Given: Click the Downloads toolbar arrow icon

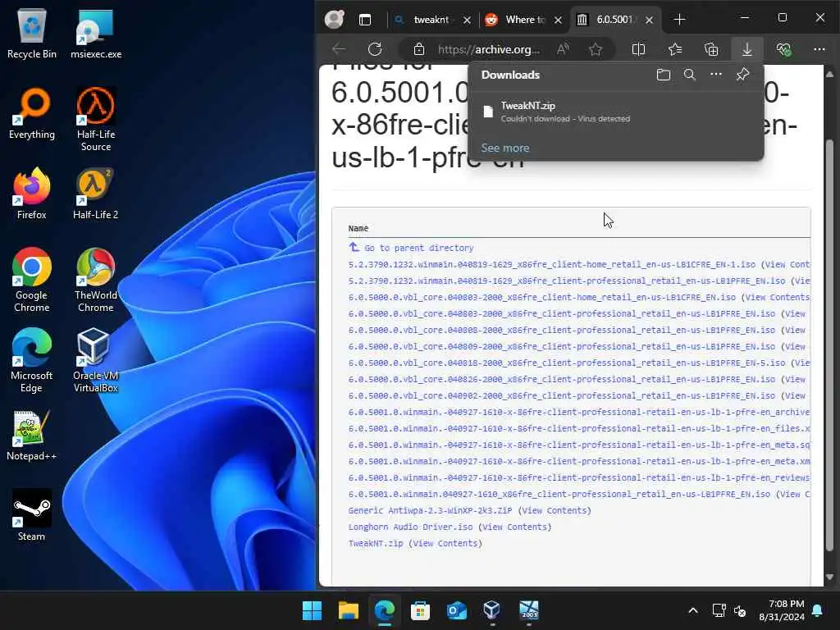Looking at the screenshot, I should coord(746,49).
